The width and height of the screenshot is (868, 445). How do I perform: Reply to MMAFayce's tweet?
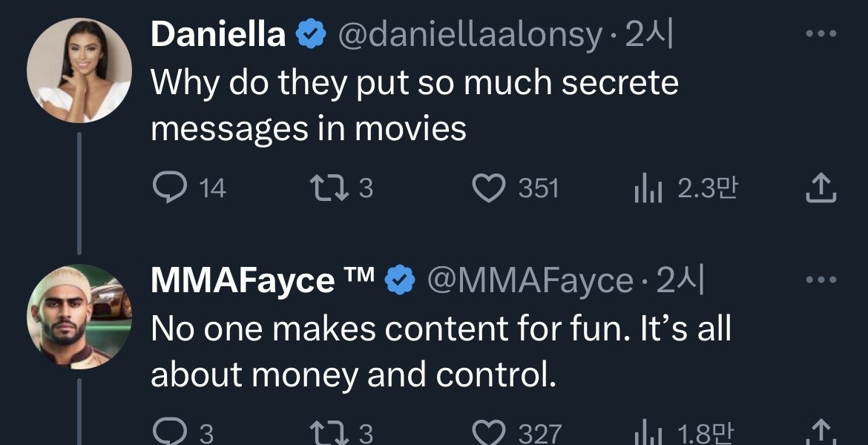(x=168, y=432)
